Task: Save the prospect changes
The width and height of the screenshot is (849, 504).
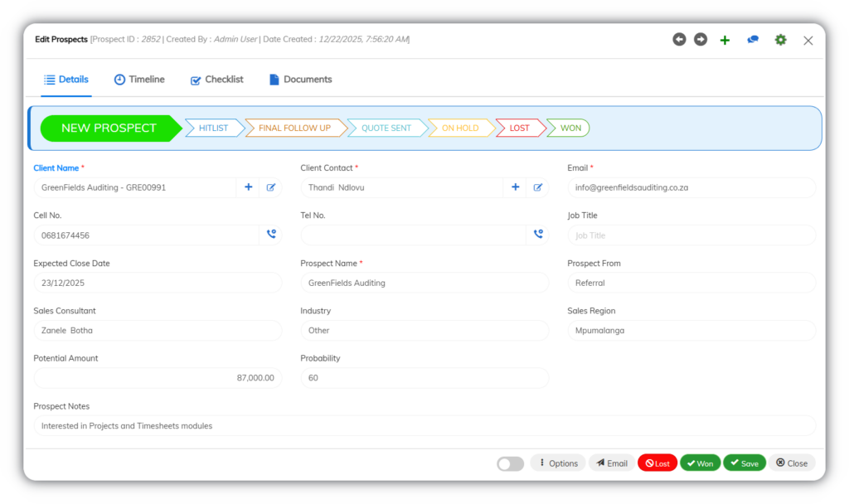Action: [x=745, y=463]
